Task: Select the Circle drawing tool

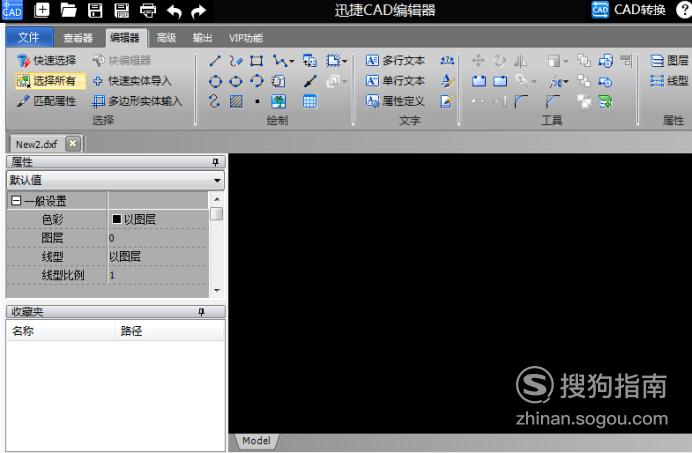Action: 215,81
